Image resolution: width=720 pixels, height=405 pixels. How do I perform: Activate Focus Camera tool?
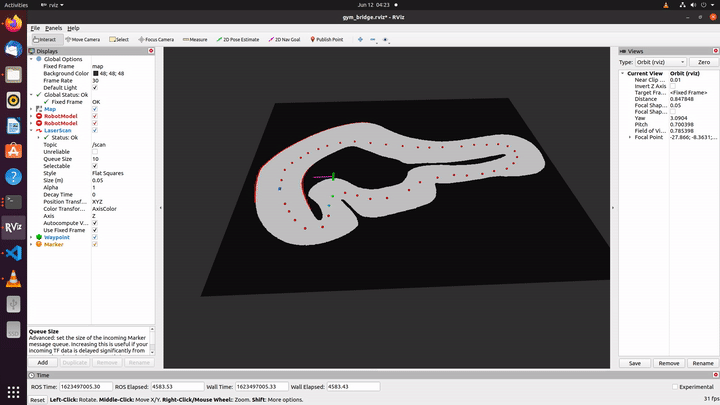(156, 39)
